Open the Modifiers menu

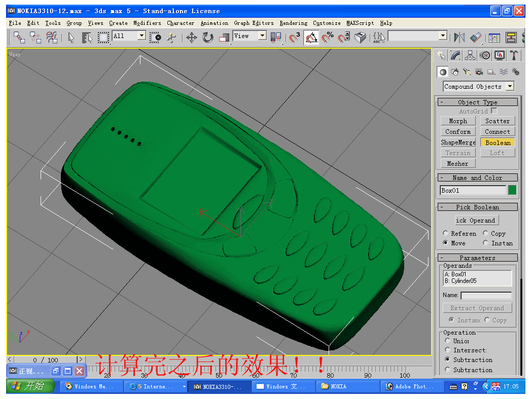147,23
